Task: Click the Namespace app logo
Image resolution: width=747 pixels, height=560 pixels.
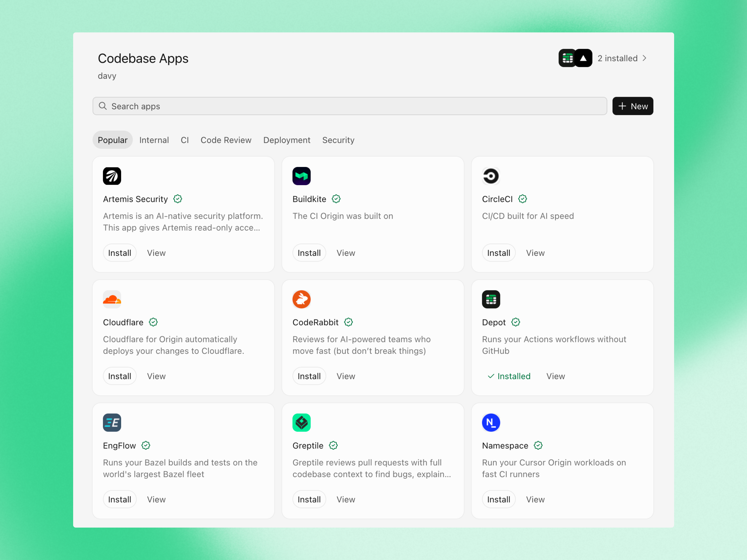Action: [x=491, y=422]
